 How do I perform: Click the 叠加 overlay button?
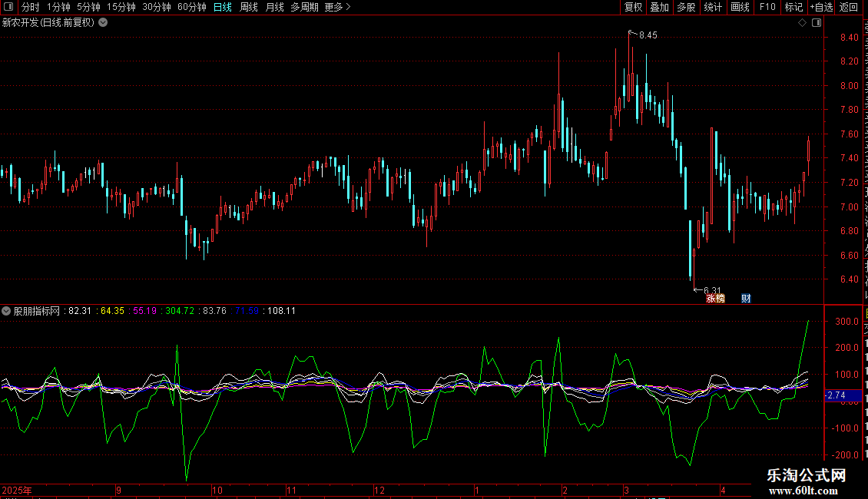tap(660, 7)
